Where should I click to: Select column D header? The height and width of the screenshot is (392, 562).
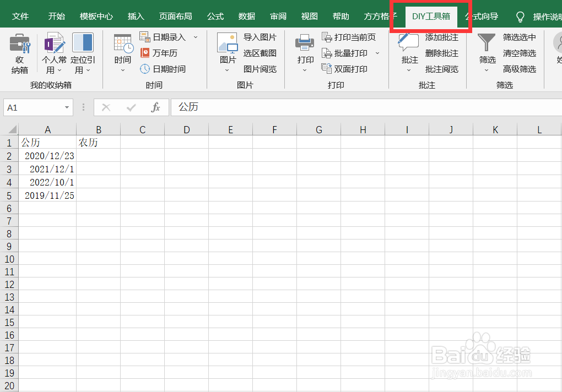coord(186,129)
